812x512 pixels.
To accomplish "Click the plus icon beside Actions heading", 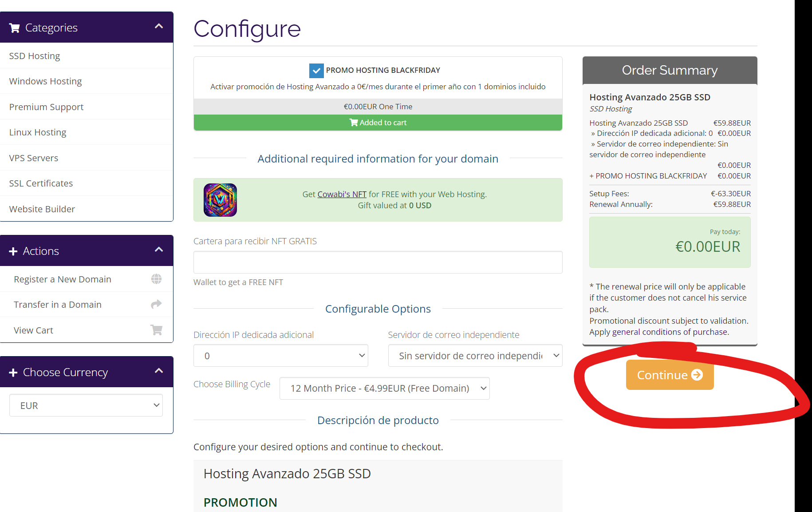I will click(13, 251).
